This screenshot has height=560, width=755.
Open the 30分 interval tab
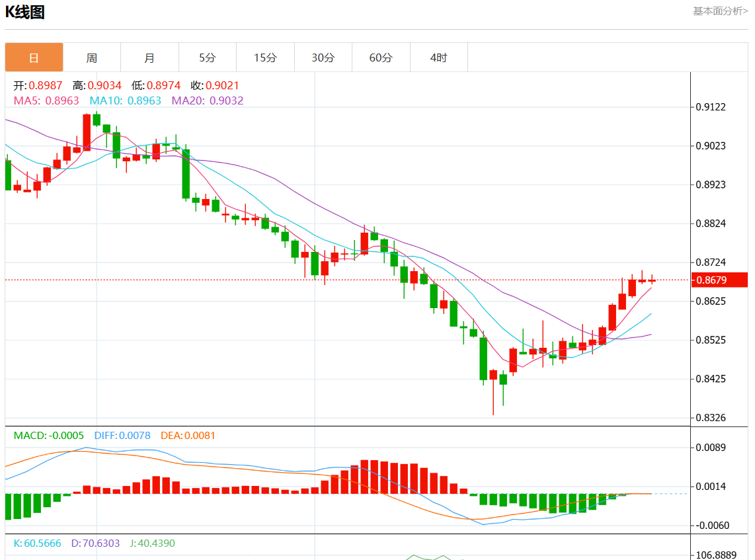[x=323, y=58]
